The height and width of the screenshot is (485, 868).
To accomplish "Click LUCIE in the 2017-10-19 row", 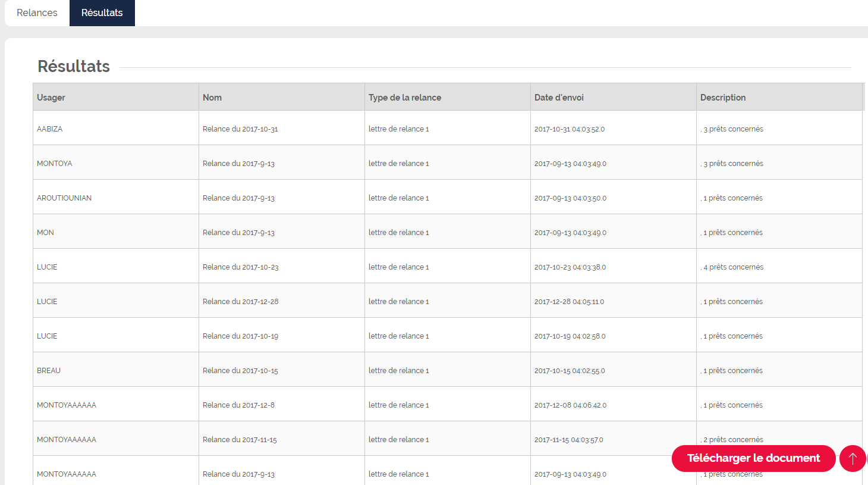I will [47, 336].
